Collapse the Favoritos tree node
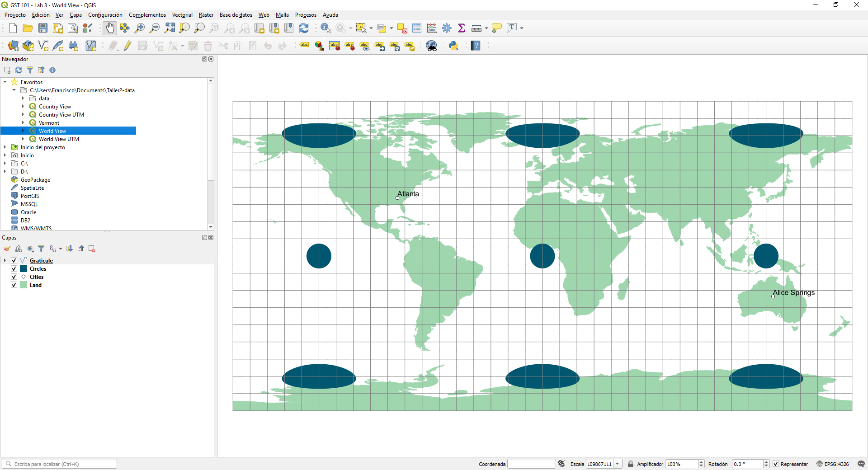Screen dimensions: 868x470 pos(5,82)
